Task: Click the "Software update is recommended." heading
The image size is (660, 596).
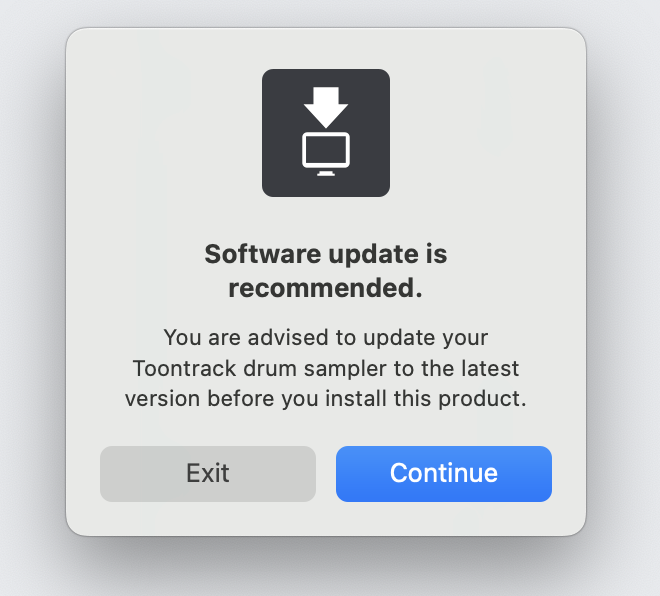Action: pyautogui.click(x=325, y=271)
